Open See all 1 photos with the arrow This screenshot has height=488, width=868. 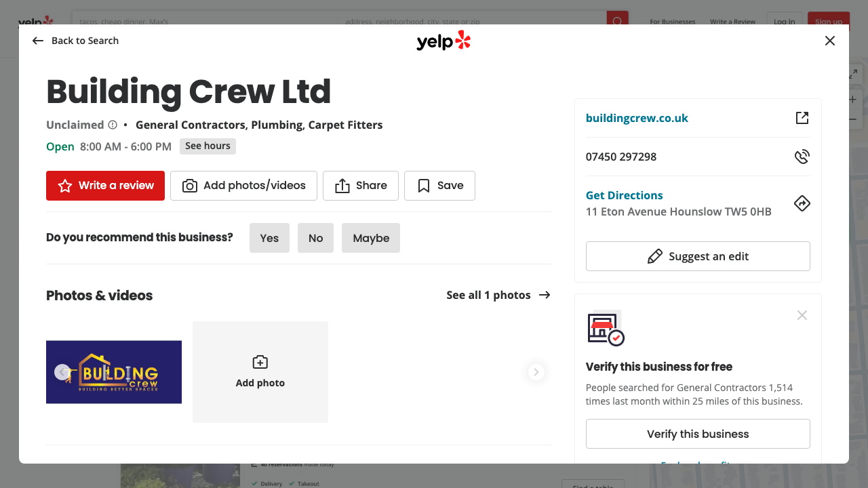pyautogui.click(x=498, y=295)
